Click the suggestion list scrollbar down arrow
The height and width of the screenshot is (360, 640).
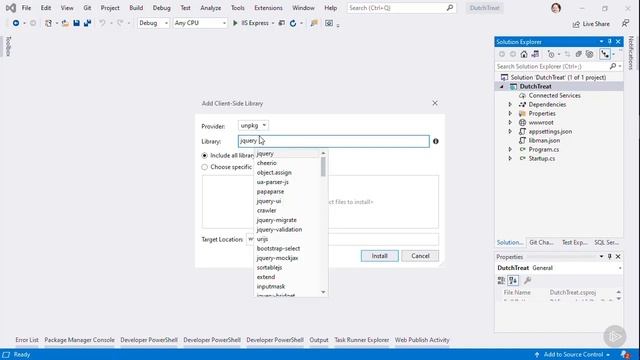pyautogui.click(x=323, y=292)
